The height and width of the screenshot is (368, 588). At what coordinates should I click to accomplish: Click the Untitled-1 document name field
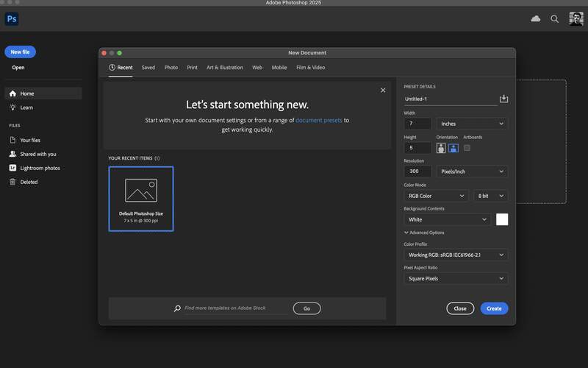pos(451,99)
